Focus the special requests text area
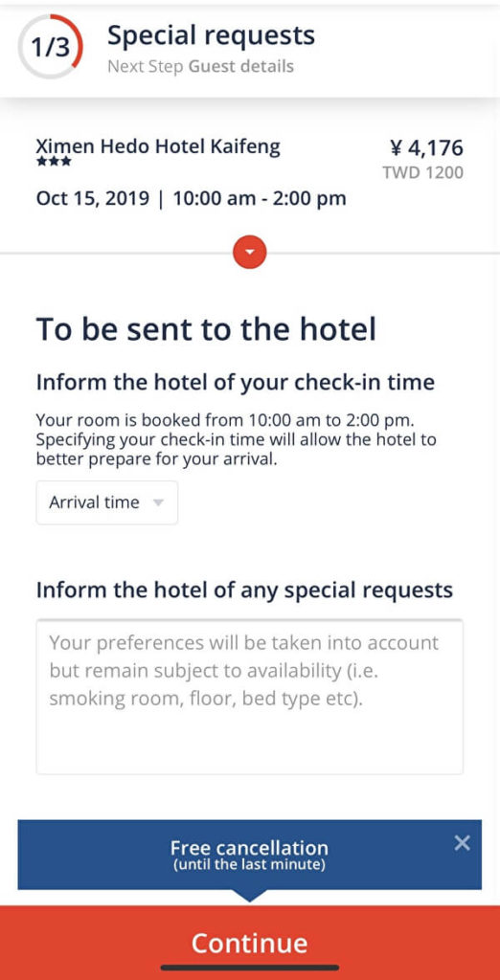This screenshot has width=500, height=980. pos(250,697)
